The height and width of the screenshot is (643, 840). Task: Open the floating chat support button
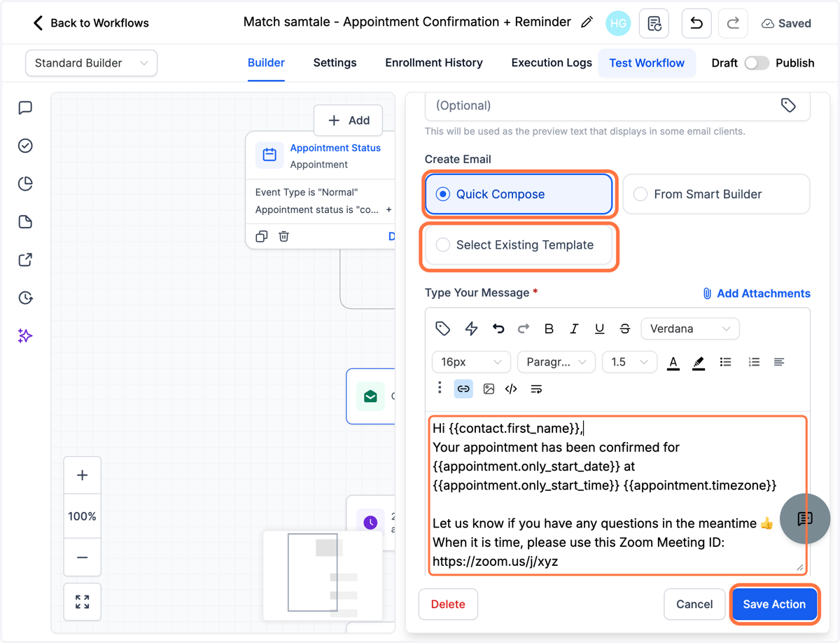[x=805, y=518]
